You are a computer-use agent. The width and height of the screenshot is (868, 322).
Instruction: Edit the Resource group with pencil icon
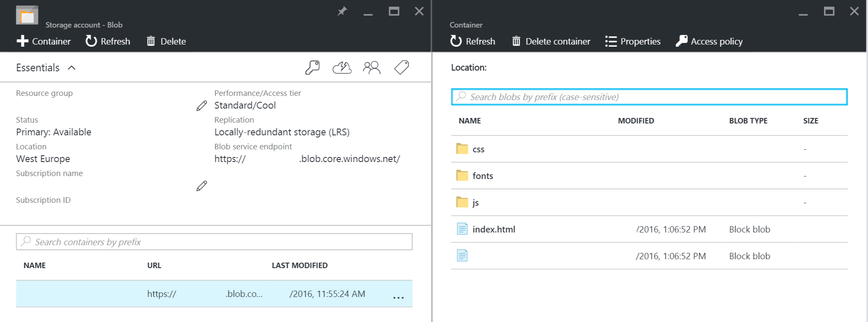coord(202,106)
